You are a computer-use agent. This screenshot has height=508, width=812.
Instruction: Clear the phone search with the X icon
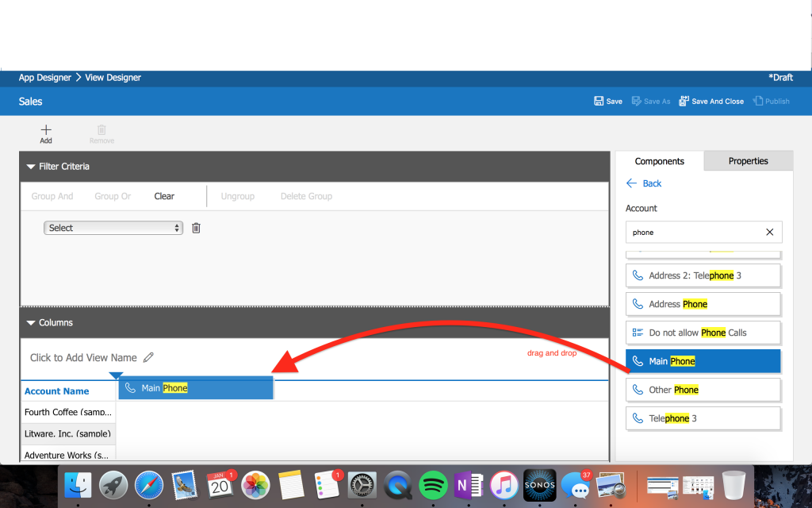click(769, 233)
